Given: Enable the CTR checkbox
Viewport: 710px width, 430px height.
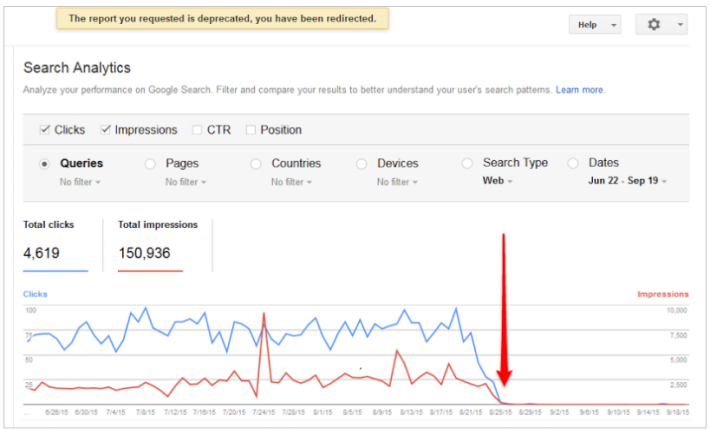Looking at the screenshot, I should [x=197, y=130].
